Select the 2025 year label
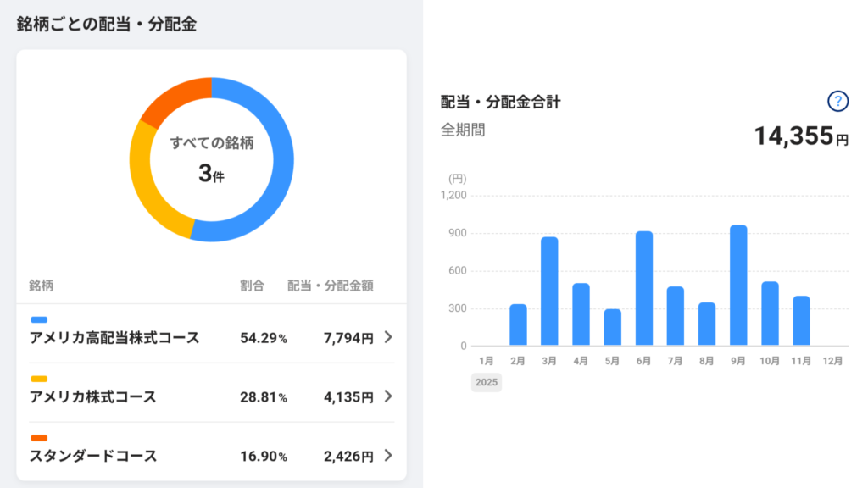The width and height of the screenshot is (868, 488). [x=487, y=383]
